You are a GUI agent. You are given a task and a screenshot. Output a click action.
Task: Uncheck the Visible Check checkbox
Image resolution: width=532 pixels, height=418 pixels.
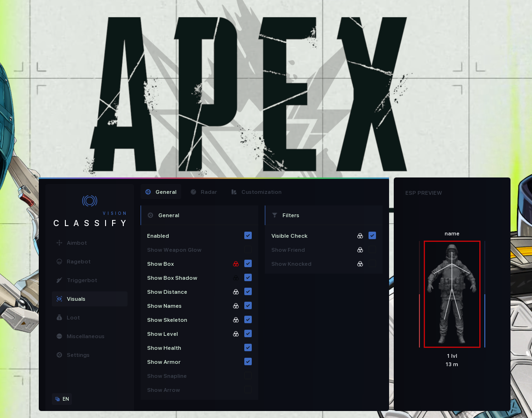pos(372,235)
